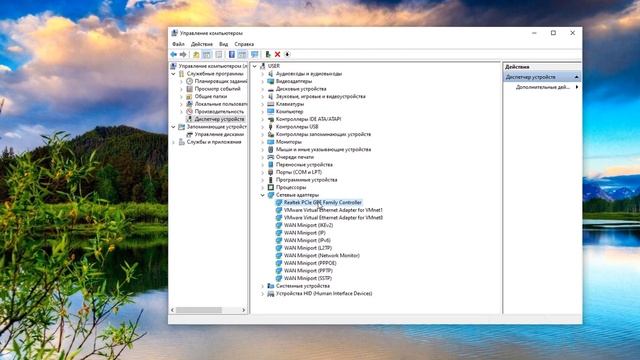
Task: Select Планировщик заданий in the left tree
Action: 220,81
